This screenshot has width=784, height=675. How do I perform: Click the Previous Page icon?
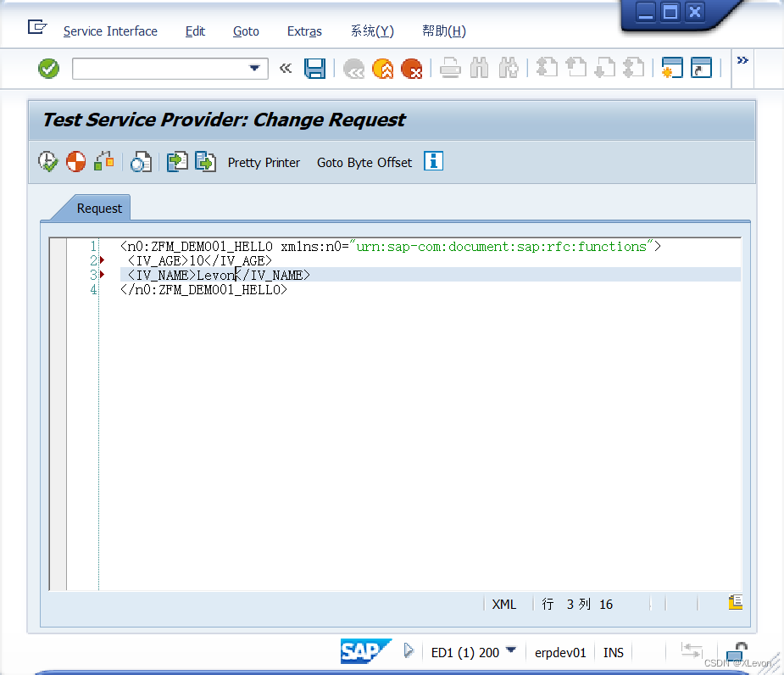[576, 68]
